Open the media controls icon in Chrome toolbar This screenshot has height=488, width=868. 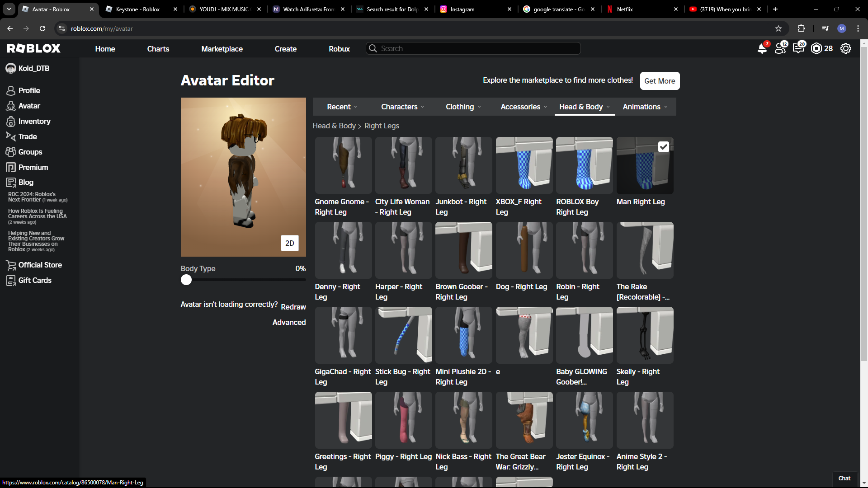click(826, 28)
